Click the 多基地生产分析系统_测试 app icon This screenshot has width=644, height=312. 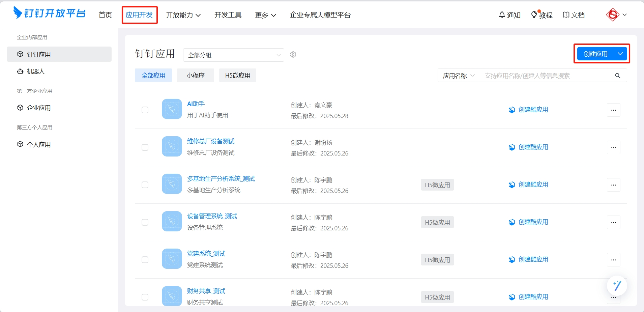pos(172,184)
